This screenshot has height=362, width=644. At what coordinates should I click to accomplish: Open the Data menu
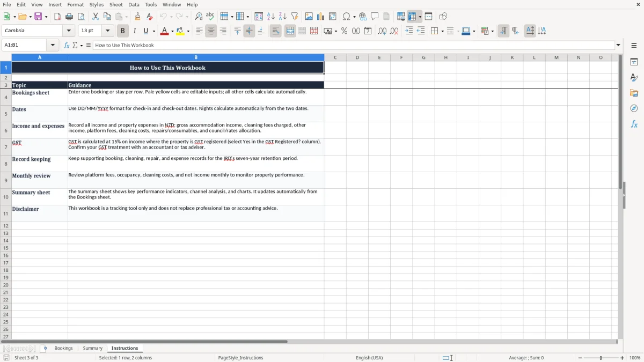pyautogui.click(x=134, y=4)
